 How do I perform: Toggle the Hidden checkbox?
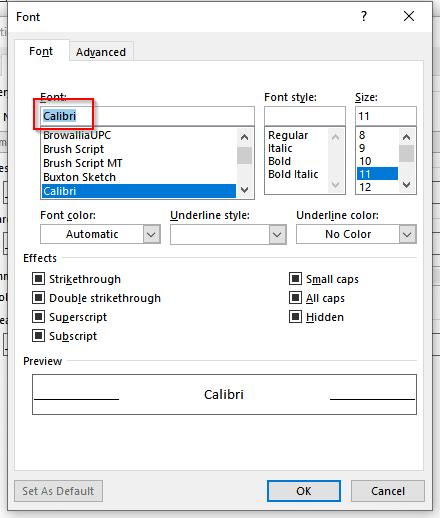pyautogui.click(x=295, y=317)
